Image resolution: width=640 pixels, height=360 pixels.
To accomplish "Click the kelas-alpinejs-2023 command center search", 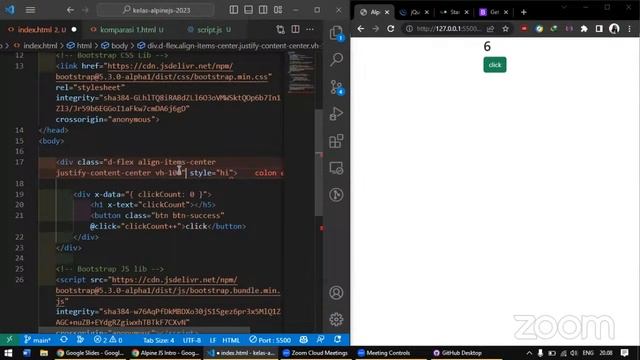I will (156, 10).
